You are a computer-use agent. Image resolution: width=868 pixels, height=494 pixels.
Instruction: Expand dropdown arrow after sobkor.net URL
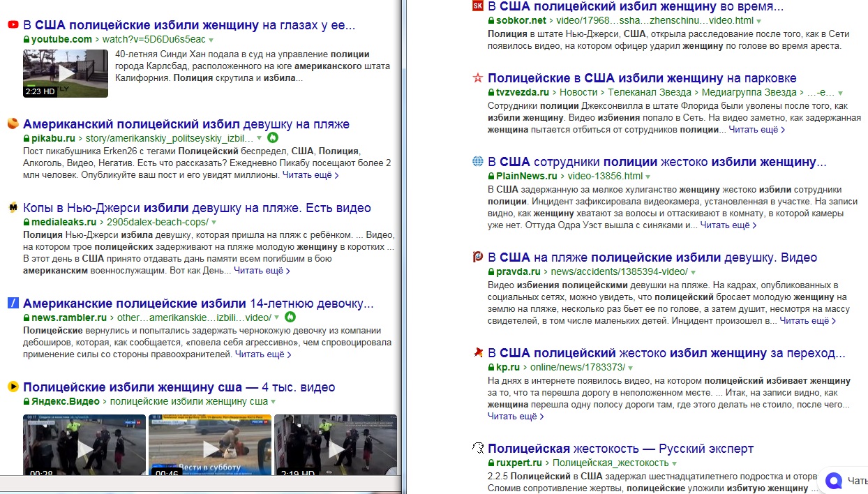(x=759, y=21)
